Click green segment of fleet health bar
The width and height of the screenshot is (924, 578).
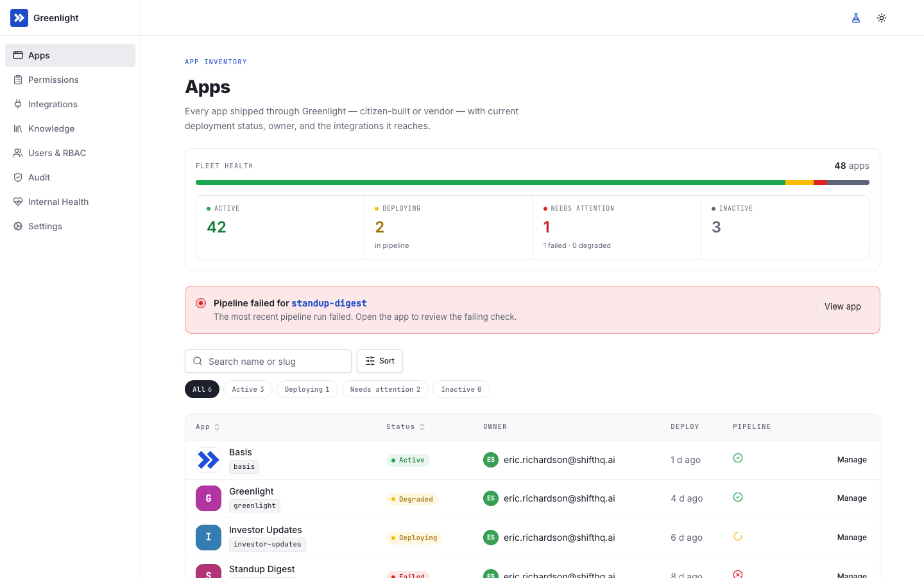click(490, 182)
